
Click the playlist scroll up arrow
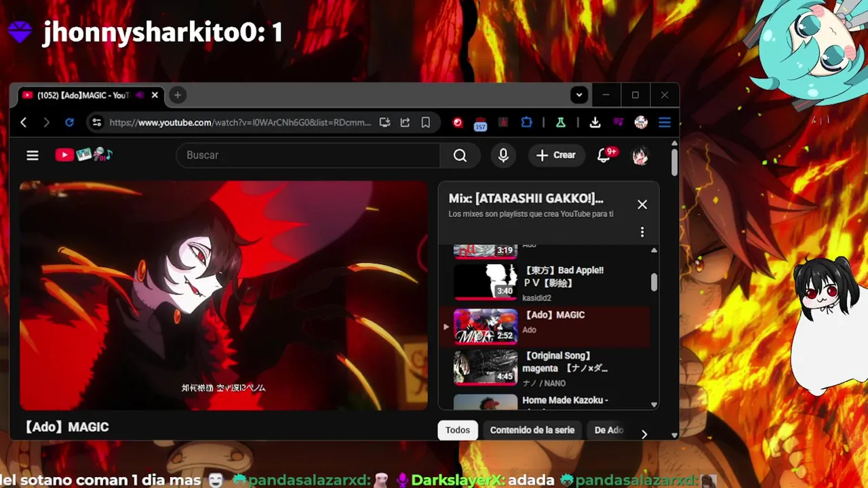click(654, 250)
